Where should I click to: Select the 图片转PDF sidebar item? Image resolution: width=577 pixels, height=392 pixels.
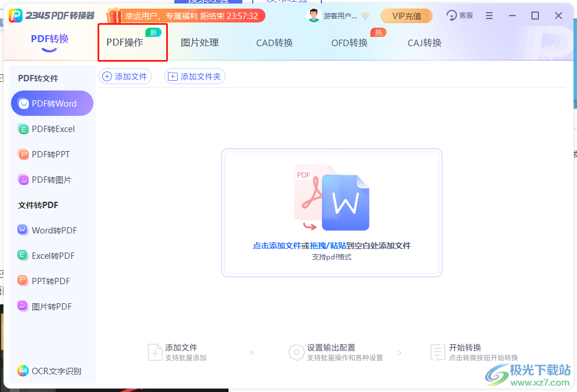pyautogui.click(x=53, y=306)
